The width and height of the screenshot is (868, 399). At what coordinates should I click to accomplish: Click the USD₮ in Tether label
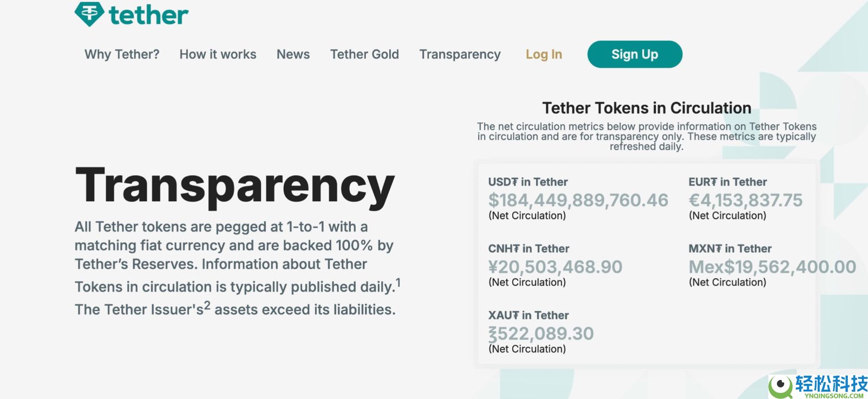coord(528,182)
